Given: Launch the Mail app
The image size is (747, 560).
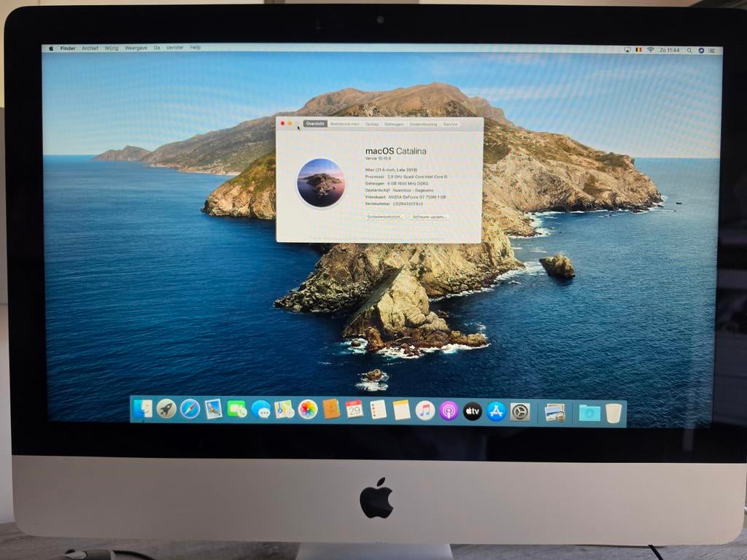Looking at the screenshot, I should pyautogui.click(x=212, y=410).
